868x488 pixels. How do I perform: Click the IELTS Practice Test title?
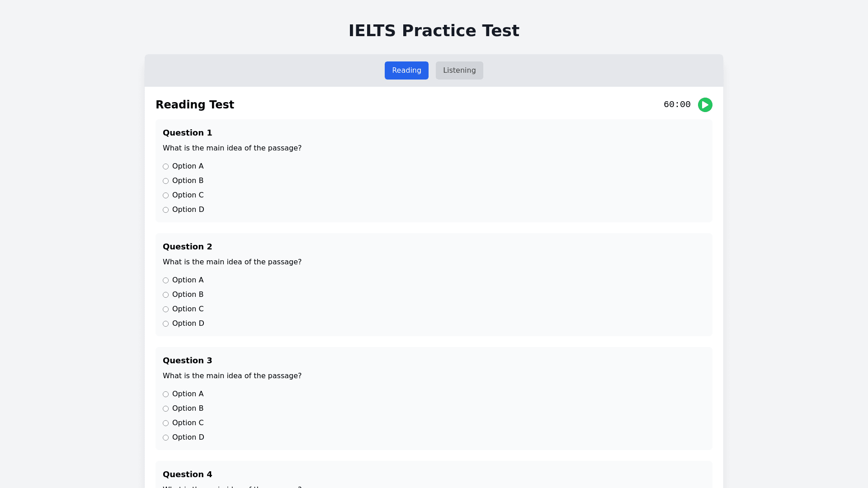tap(434, 31)
